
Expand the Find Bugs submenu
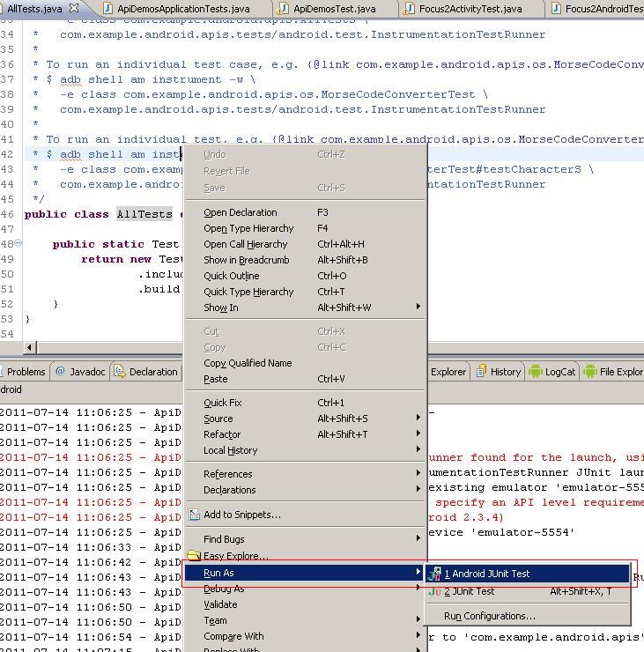click(x=224, y=539)
